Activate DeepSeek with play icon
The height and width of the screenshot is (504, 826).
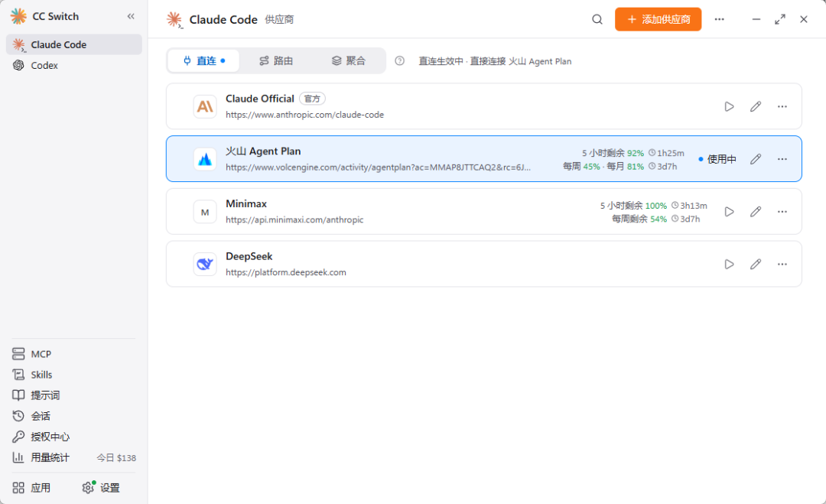coord(729,265)
